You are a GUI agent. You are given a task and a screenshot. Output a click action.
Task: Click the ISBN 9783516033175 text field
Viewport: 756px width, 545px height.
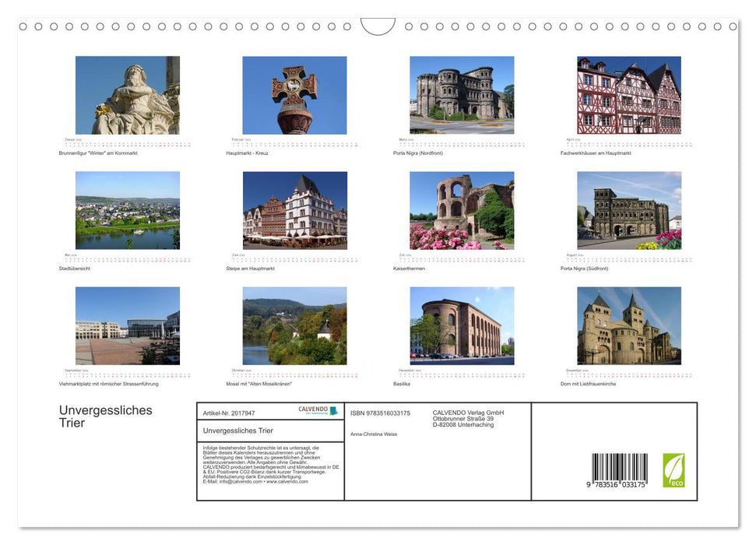(x=379, y=413)
